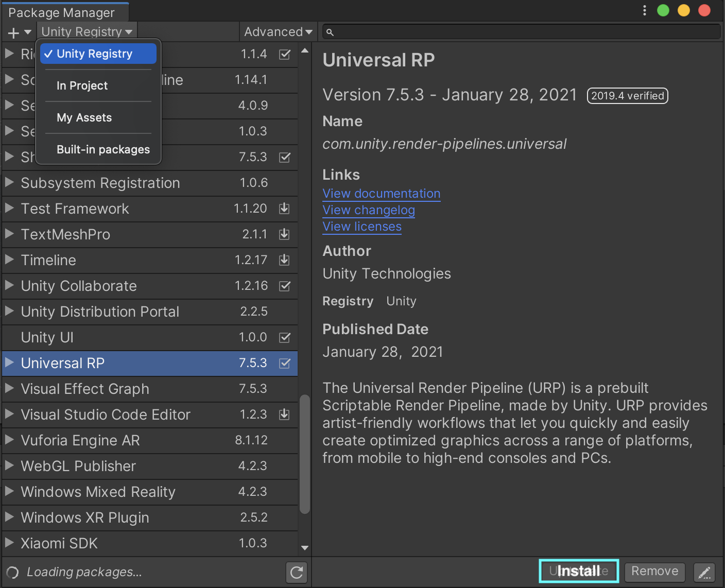The image size is (725, 588).
Task: Open the three-dot window options menu
Action: tap(644, 10)
